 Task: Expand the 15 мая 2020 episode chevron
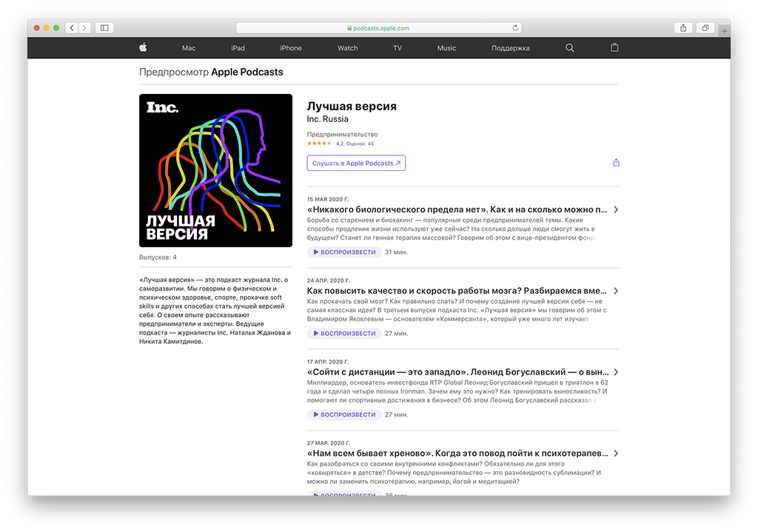tap(616, 210)
